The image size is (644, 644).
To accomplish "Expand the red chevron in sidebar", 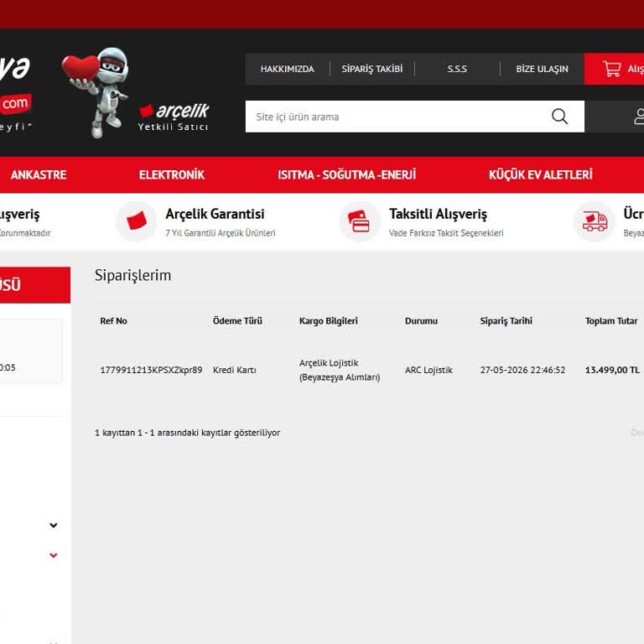I will [x=54, y=555].
